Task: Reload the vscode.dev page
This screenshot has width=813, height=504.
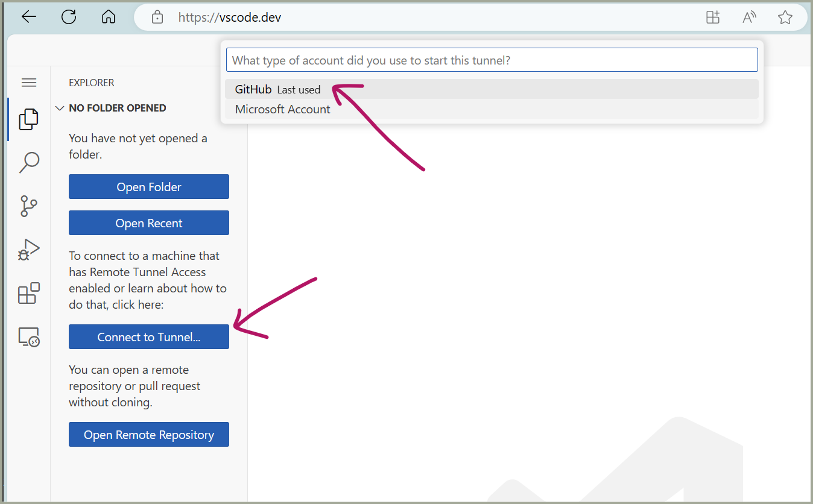Action: [69, 17]
